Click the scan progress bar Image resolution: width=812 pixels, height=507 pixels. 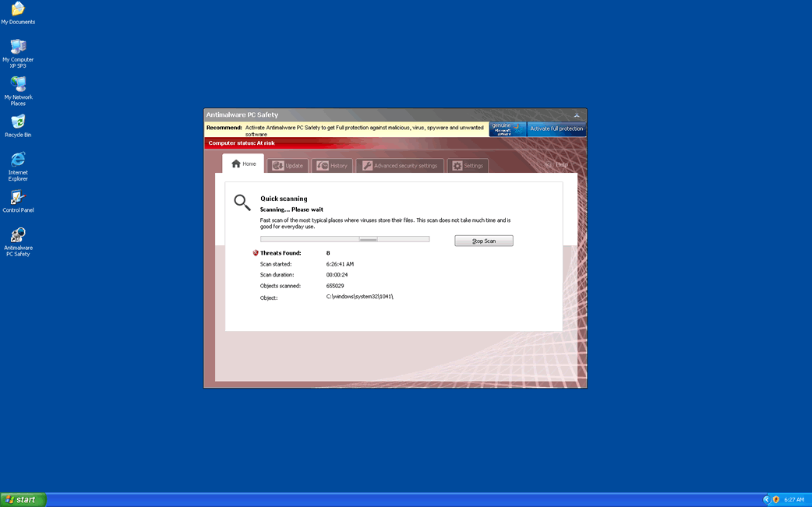point(344,240)
